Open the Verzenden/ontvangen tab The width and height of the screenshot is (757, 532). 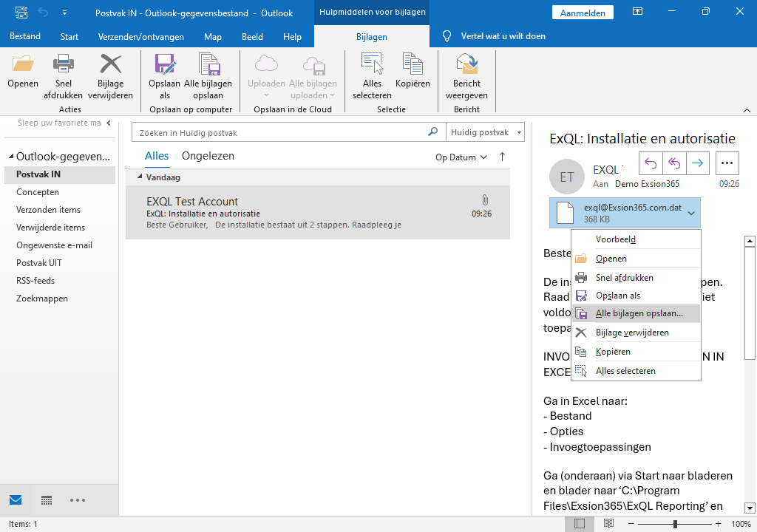point(141,37)
